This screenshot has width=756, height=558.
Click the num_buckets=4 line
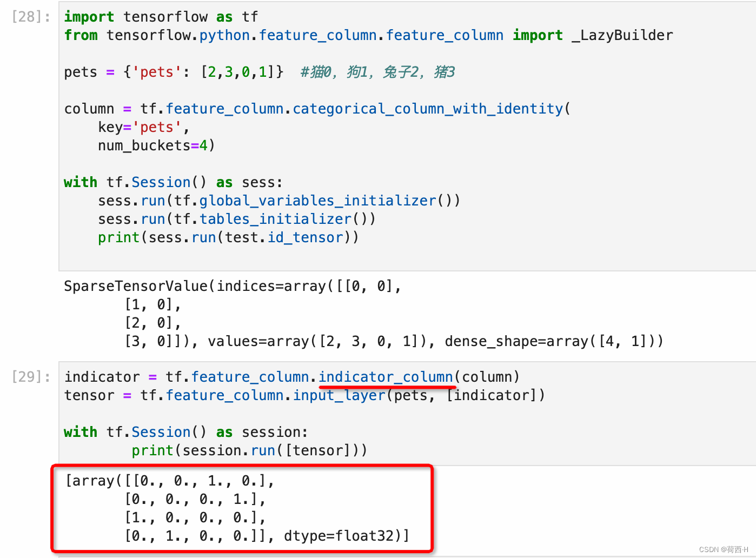click(156, 145)
